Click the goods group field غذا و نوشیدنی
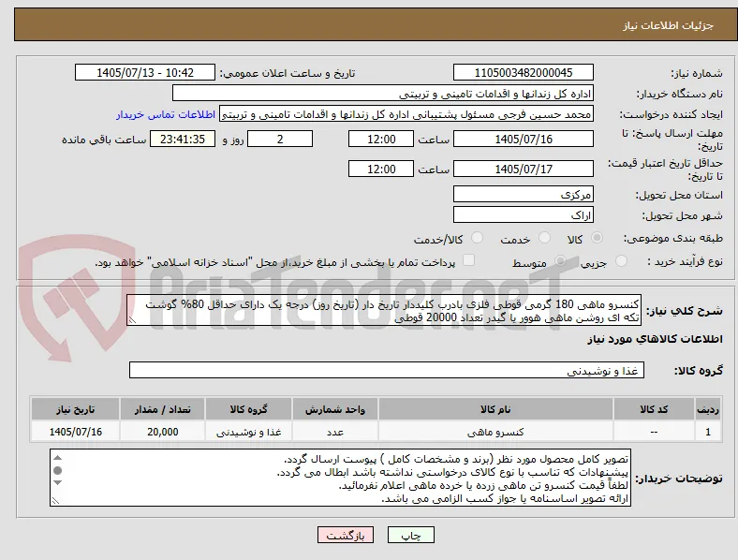This screenshot has height=560, width=738. pyautogui.click(x=387, y=370)
